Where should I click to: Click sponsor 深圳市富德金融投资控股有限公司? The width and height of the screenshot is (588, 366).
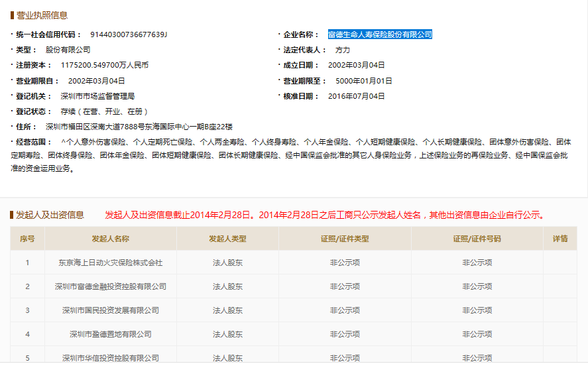[111, 286]
